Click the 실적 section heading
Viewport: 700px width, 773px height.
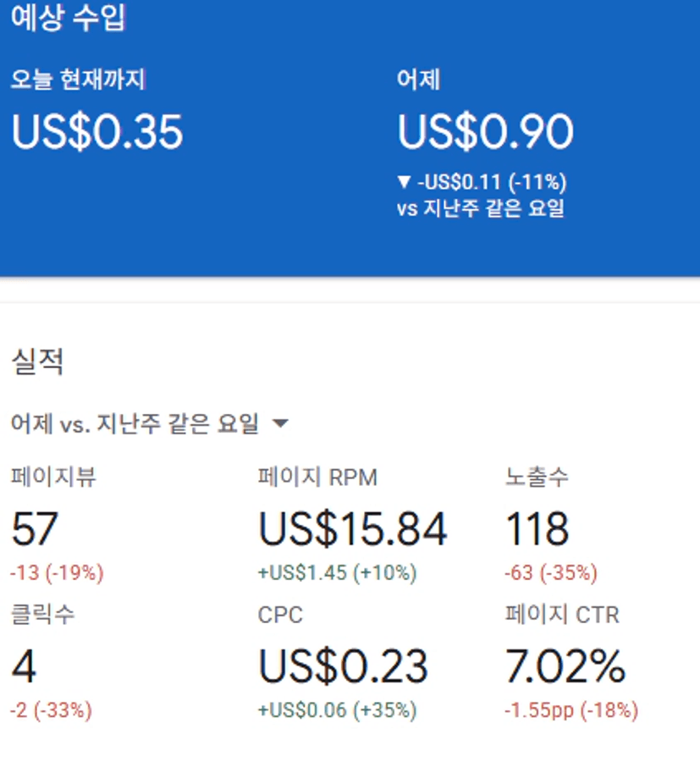[37, 362]
